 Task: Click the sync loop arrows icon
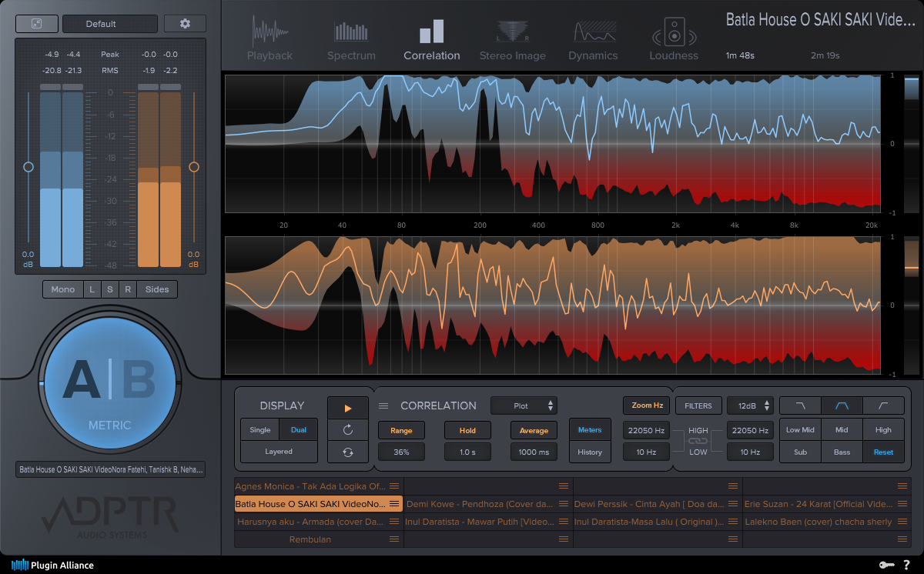pos(348,452)
